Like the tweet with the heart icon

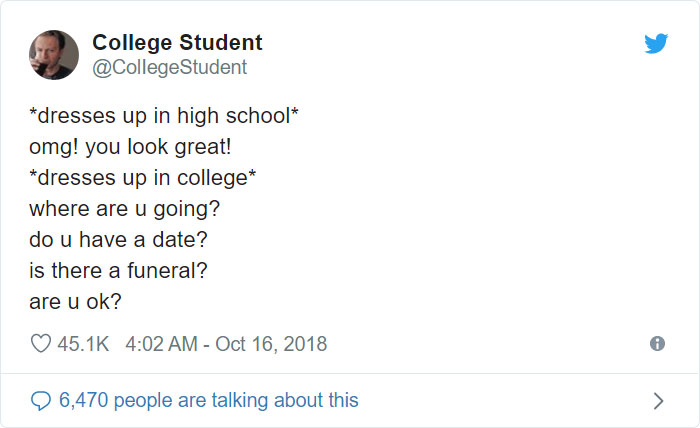click(41, 344)
